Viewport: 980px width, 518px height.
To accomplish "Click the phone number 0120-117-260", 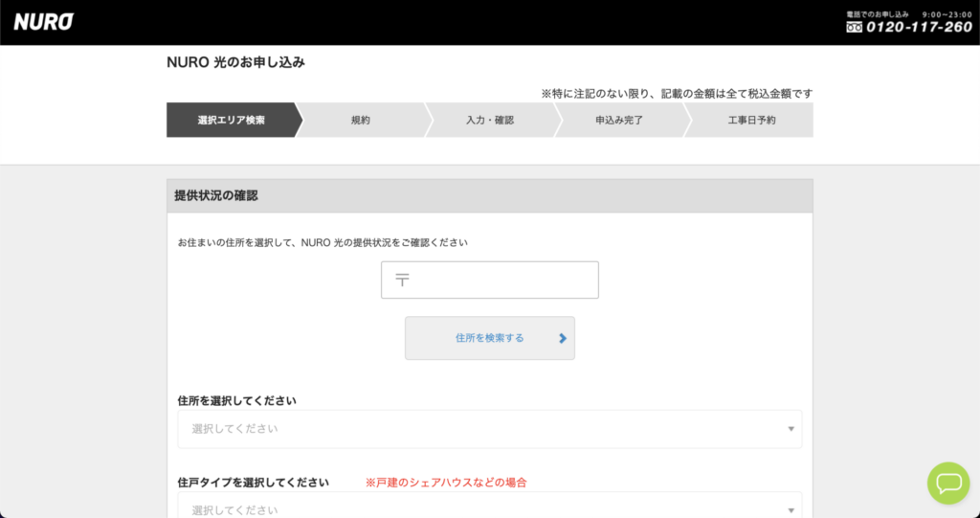I will [919, 27].
